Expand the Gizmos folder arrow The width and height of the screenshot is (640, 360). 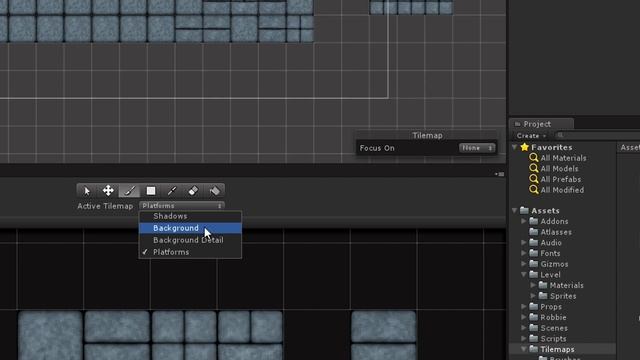coord(524,264)
